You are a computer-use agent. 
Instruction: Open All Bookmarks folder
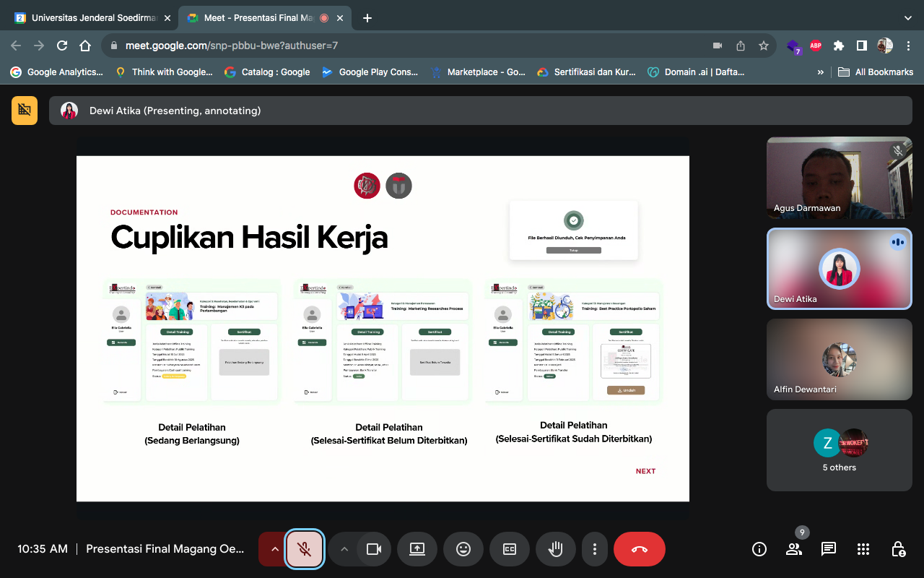pos(876,72)
